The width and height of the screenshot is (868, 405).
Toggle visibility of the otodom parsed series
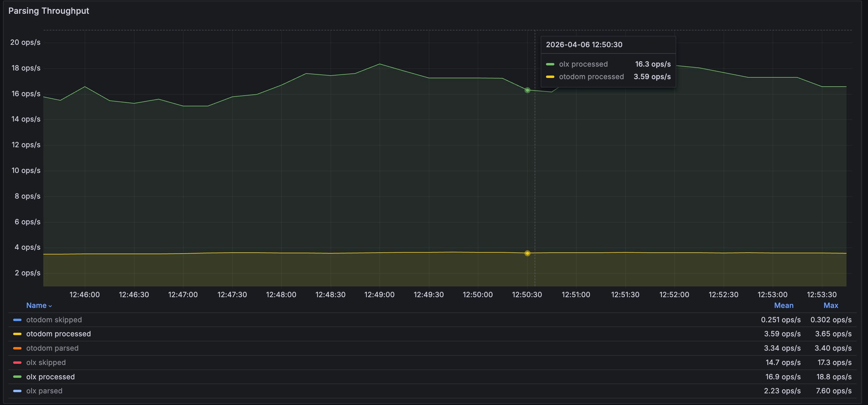52,348
